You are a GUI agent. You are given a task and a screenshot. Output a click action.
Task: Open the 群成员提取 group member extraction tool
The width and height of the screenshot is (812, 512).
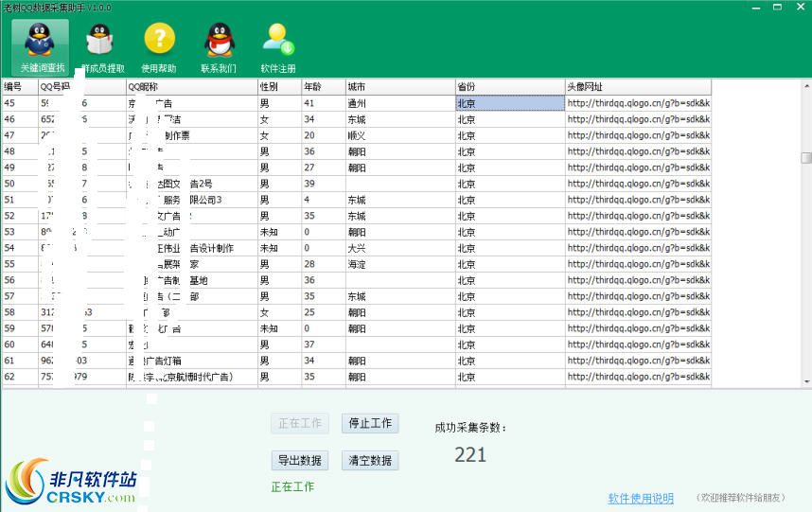tap(101, 47)
